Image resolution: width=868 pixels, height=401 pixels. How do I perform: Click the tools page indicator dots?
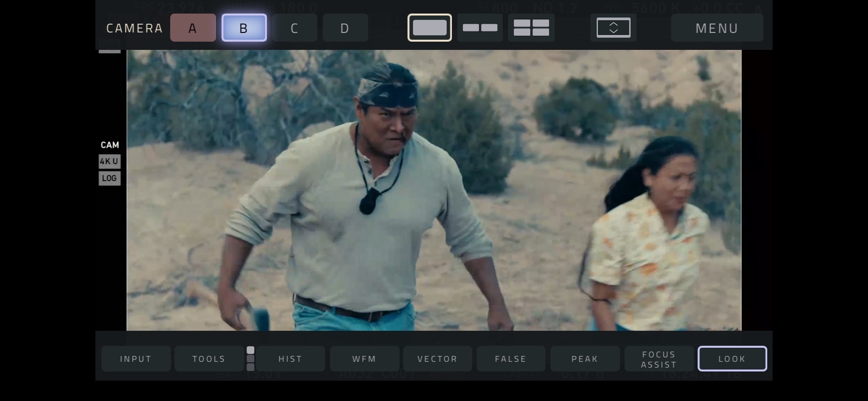point(250,358)
